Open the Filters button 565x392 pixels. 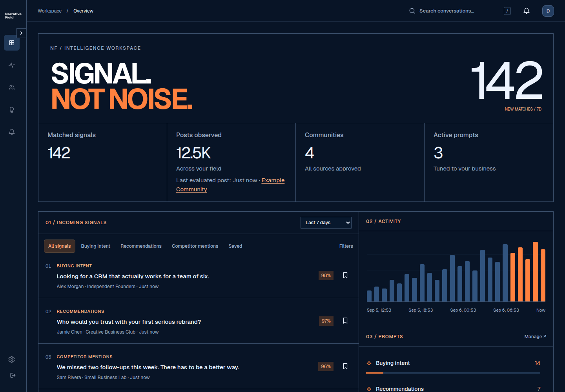coord(346,246)
